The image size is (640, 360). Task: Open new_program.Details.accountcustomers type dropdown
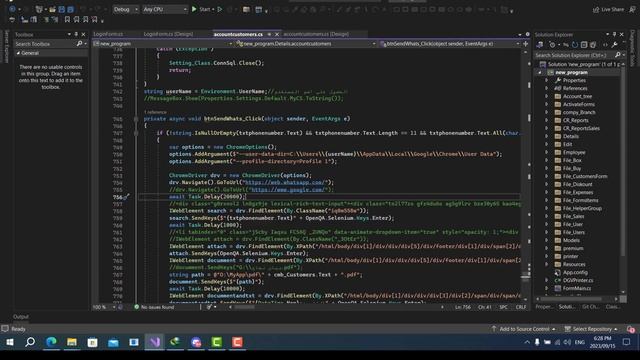click(306, 44)
